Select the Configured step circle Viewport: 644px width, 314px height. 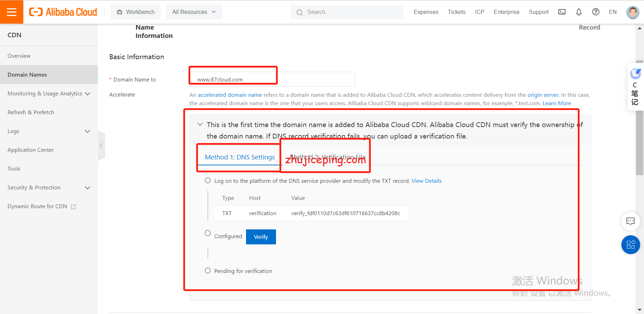click(208, 233)
